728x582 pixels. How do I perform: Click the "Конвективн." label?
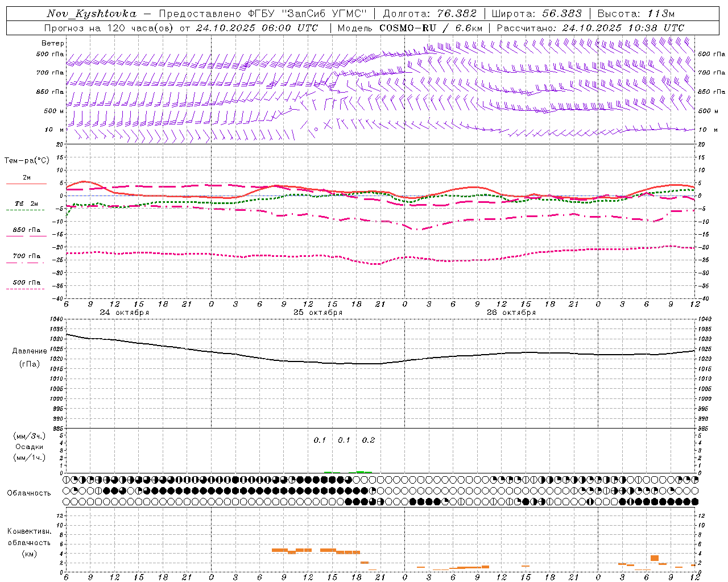click(x=29, y=531)
